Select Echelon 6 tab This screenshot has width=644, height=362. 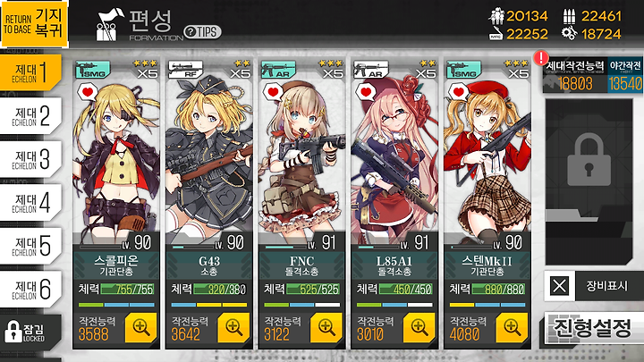(x=30, y=290)
